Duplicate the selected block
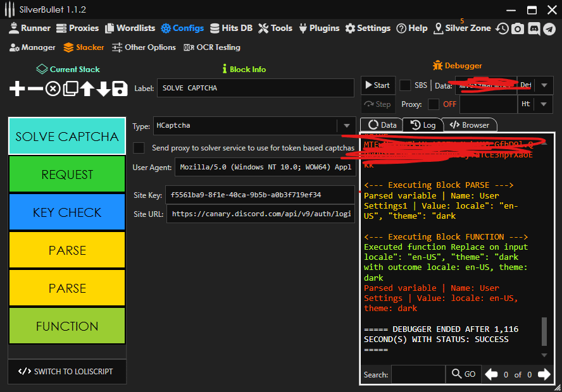Image resolution: width=562 pixels, height=392 pixels. click(70, 89)
